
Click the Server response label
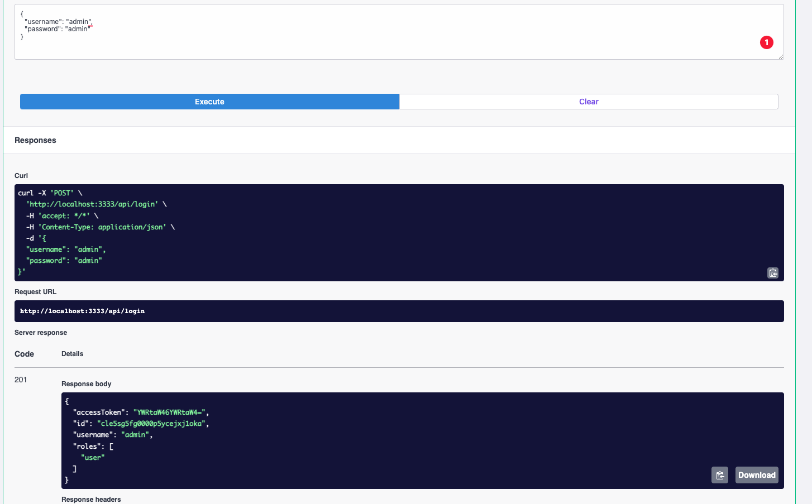[41, 332]
